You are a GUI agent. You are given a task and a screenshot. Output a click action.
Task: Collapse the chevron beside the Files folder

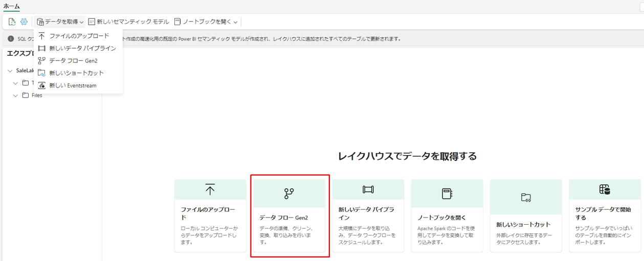tap(15, 95)
